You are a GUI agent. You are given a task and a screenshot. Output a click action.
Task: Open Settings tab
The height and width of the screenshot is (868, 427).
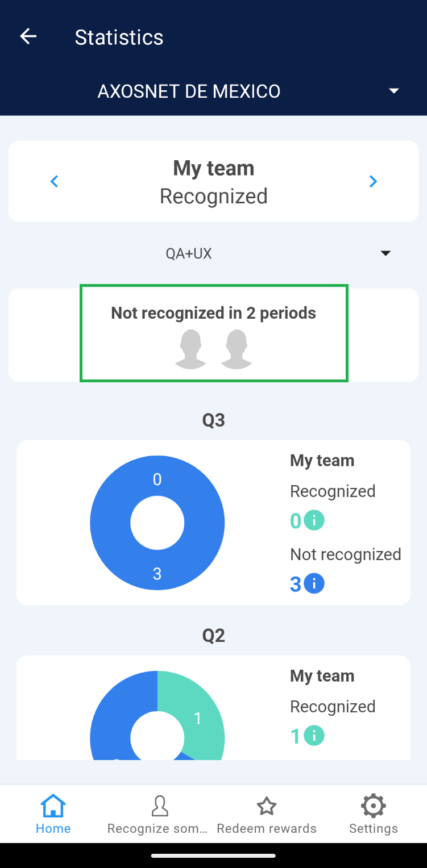pyautogui.click(x=373, y=813)
